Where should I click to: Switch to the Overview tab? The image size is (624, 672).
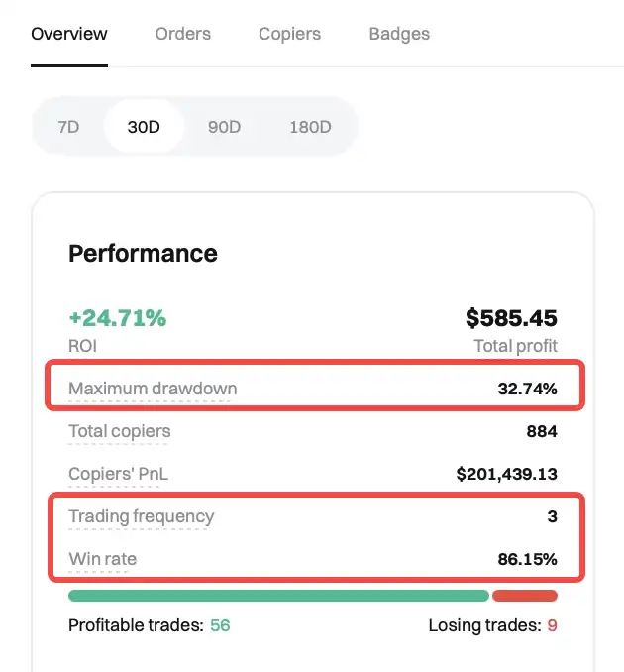pos(69,34)
